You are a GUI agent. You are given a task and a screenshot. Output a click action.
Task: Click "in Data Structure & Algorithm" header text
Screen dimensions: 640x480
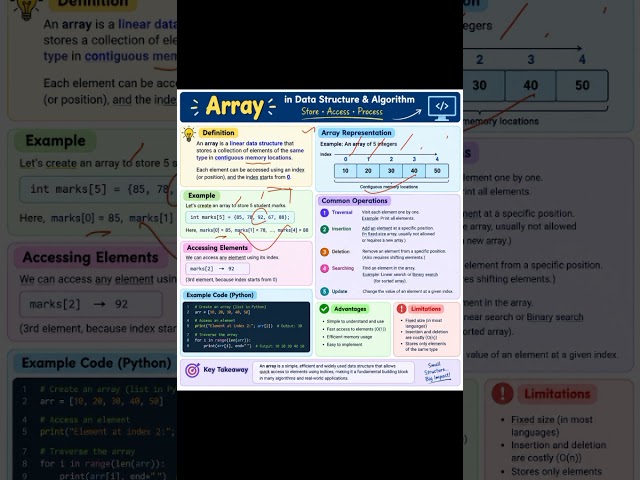pyautogui.click(x=349, y=100)
